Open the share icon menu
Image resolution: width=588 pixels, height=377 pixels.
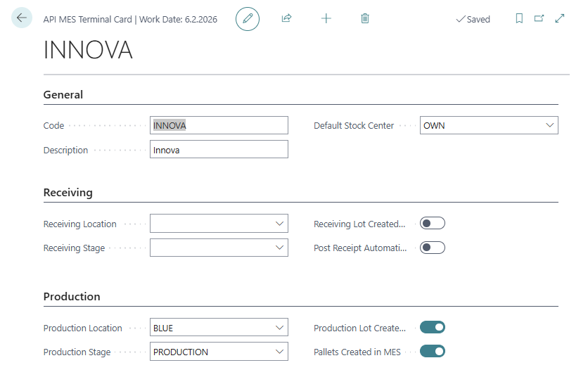click(286, 19)
